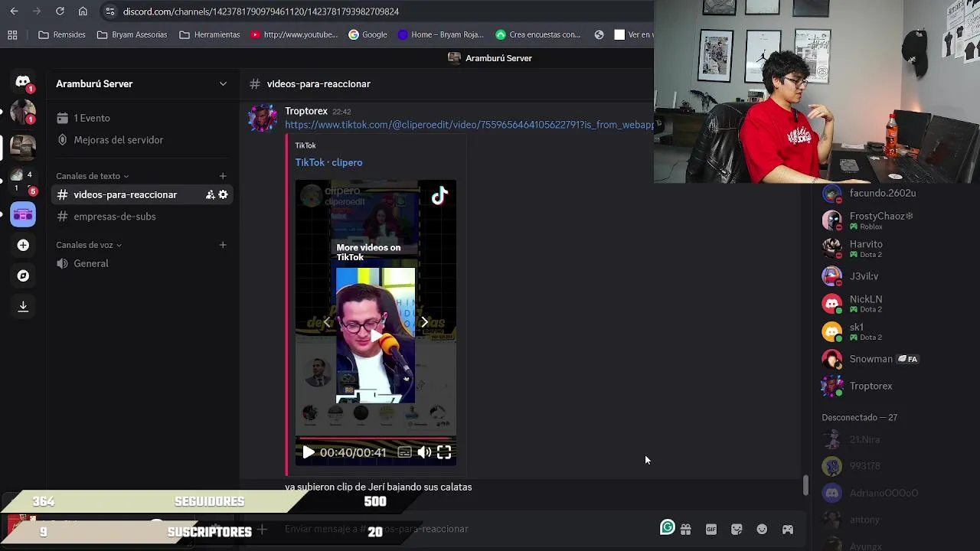Open the Remsides bookmark folder
This screenshot has height=551, width=980.
(62, 34)
